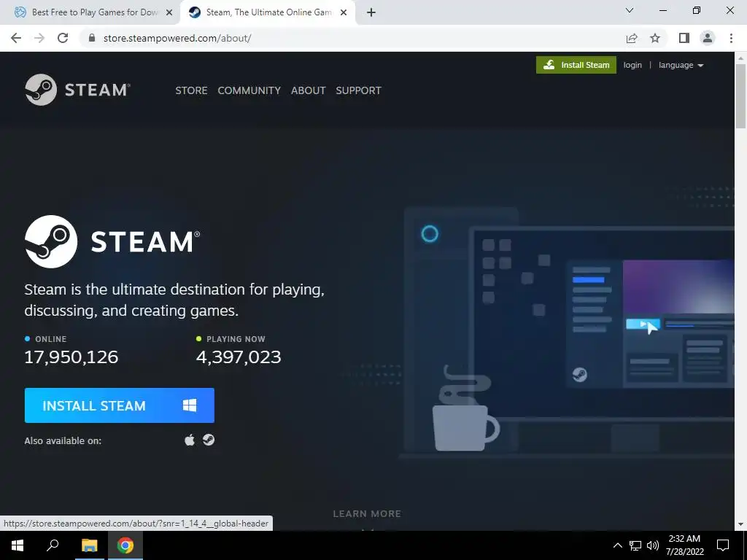The width and height of the screenshot is (747, 560).
Task: Open the clock showing 2:32 AM
Action: click(684, 545)
